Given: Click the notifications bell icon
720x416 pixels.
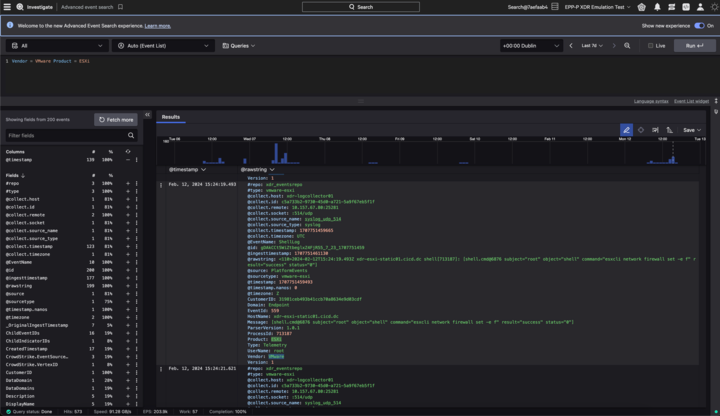Looking at the screenshot, I should [x=657, y=7].
